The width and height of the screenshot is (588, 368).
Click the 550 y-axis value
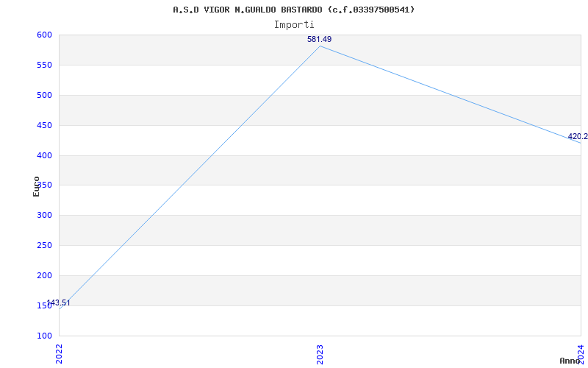[44, 65]
